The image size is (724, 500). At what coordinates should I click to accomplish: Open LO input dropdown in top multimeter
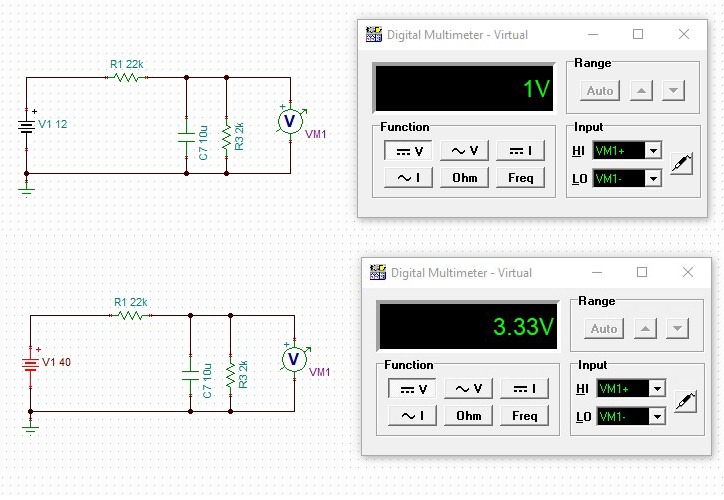[x=653, y=179]
